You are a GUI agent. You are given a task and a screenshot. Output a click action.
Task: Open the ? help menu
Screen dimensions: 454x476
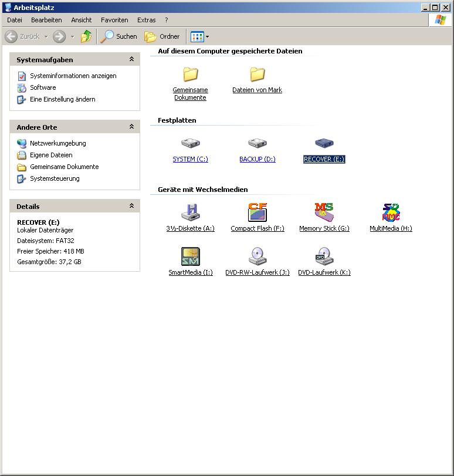(x=167, y=20)
